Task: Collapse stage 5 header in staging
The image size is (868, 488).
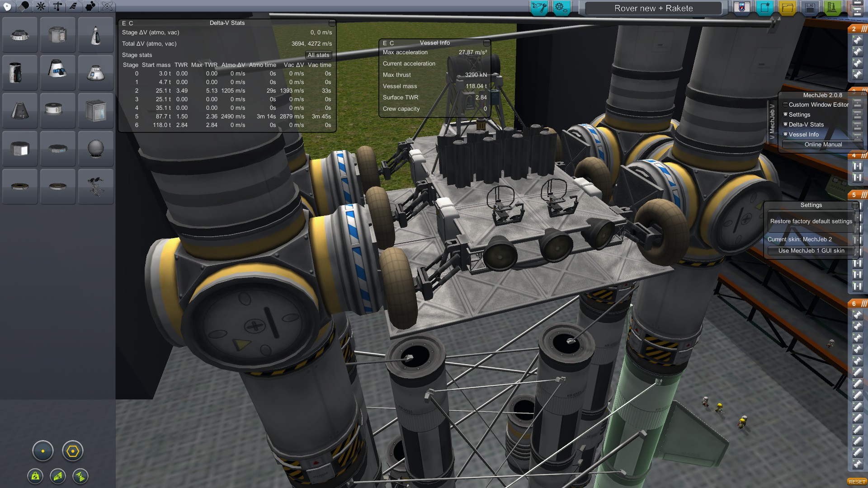Action: [x=857, y=195]
